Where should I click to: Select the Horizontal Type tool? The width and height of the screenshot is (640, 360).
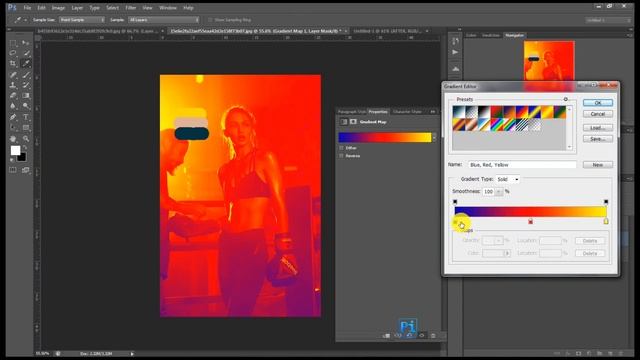tap(26, 117)
